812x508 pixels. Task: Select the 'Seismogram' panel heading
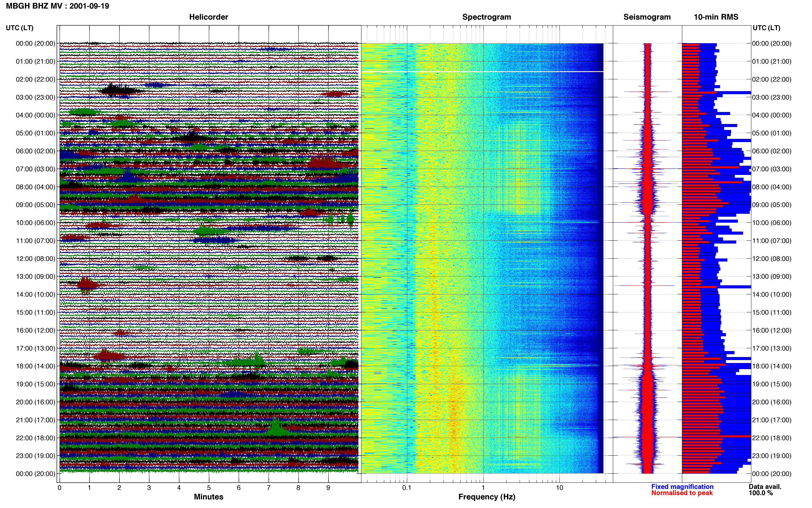click(647, 17)
